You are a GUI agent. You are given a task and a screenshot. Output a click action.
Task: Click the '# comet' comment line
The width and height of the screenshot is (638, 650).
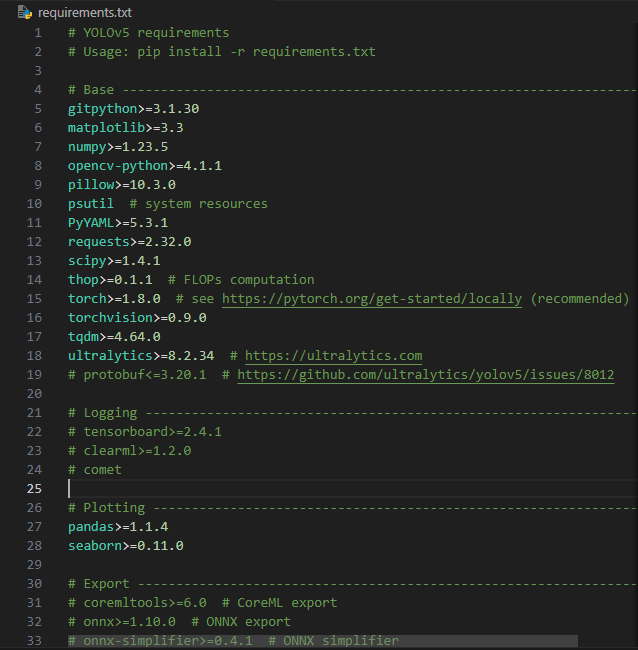pyautogui.click(x=95, y=470)
